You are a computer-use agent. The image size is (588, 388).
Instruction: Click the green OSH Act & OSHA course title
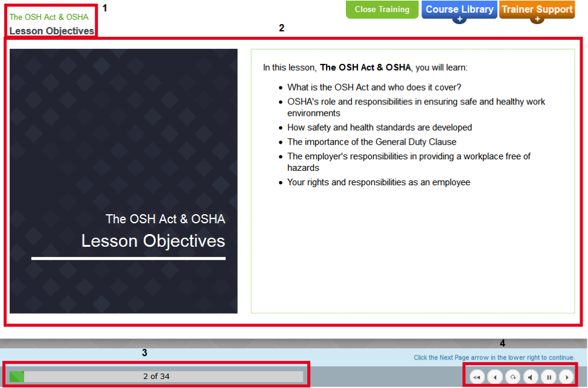(49, 17)
